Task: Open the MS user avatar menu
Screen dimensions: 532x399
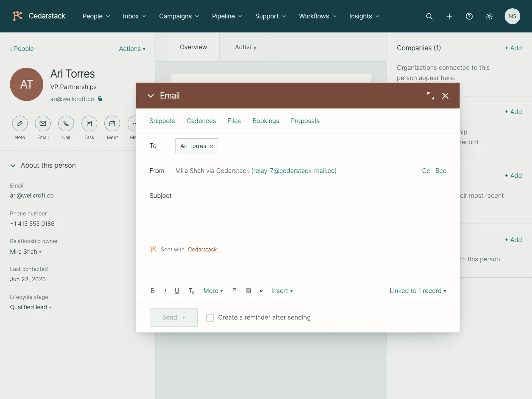Action: coord(512,16)
